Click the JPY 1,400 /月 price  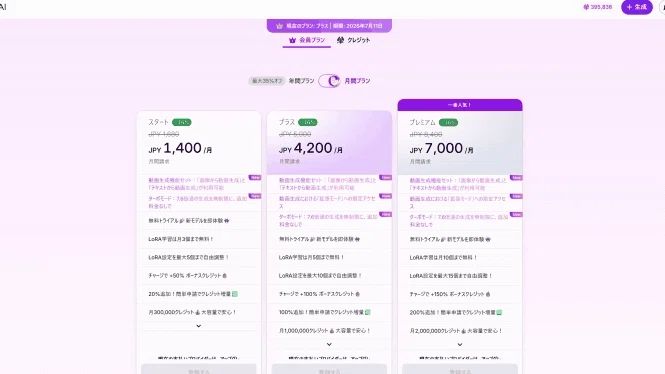(x=180, y=148)
